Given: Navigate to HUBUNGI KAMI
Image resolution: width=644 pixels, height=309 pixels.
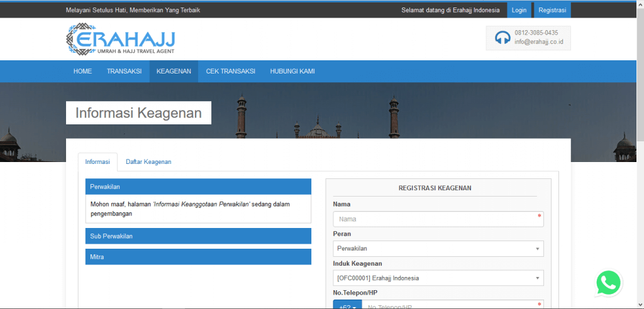Looking at the screenshot, I should [x=292, y=72].
